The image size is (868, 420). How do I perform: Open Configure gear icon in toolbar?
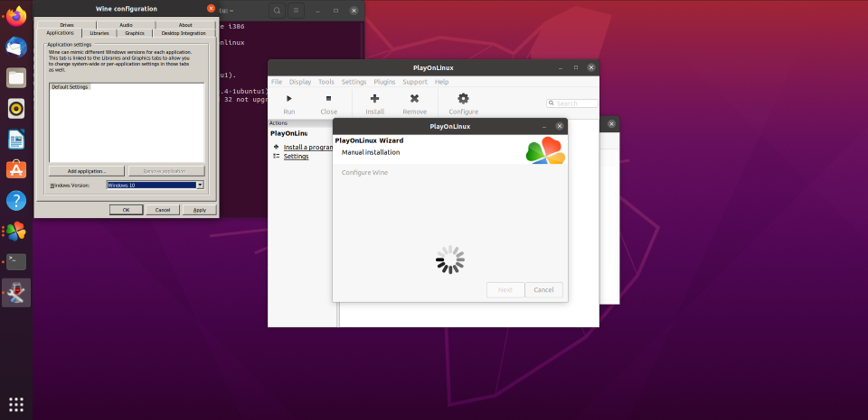[463, 99]
